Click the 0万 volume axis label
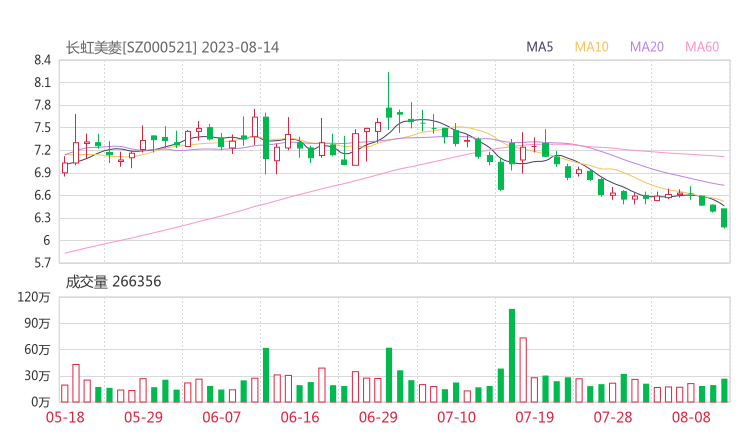This screenshot has height=440, width=740. click(41, 402)
